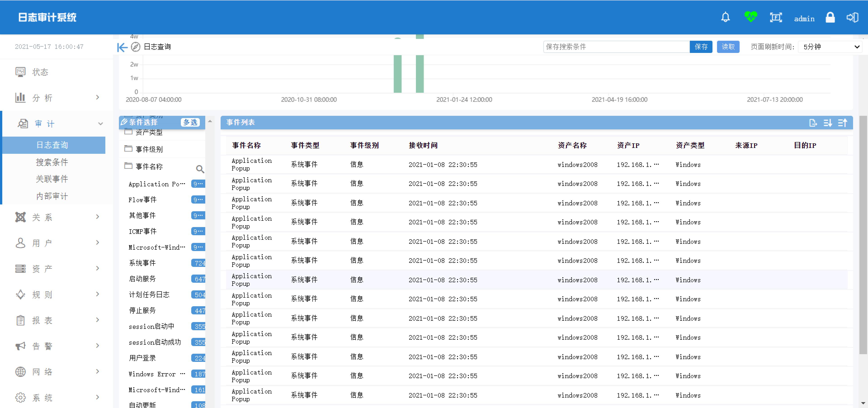Click the 读取 button

click(x=728, y=47)
